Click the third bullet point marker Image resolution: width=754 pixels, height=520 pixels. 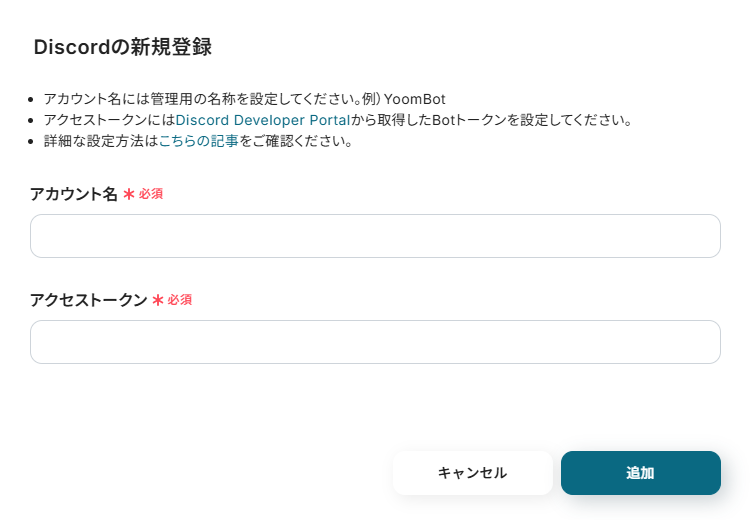pos(32,142)
